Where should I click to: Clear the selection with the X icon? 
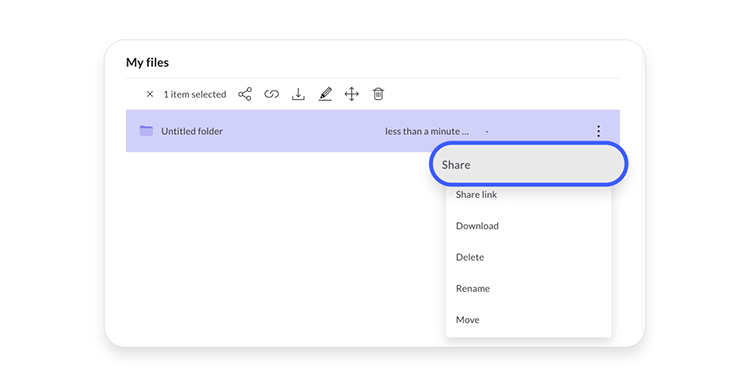tap(150, 94)
